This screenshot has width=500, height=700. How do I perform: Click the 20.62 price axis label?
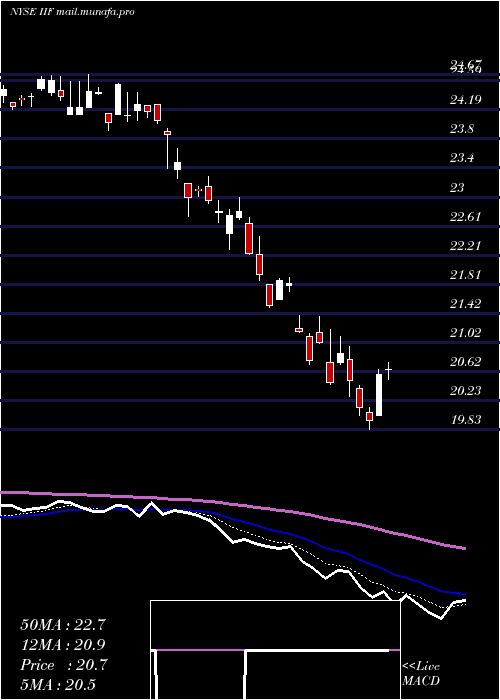466,362
